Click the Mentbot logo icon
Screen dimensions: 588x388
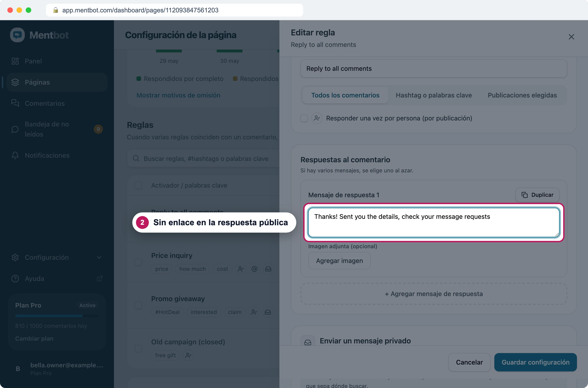coord(17,35)
